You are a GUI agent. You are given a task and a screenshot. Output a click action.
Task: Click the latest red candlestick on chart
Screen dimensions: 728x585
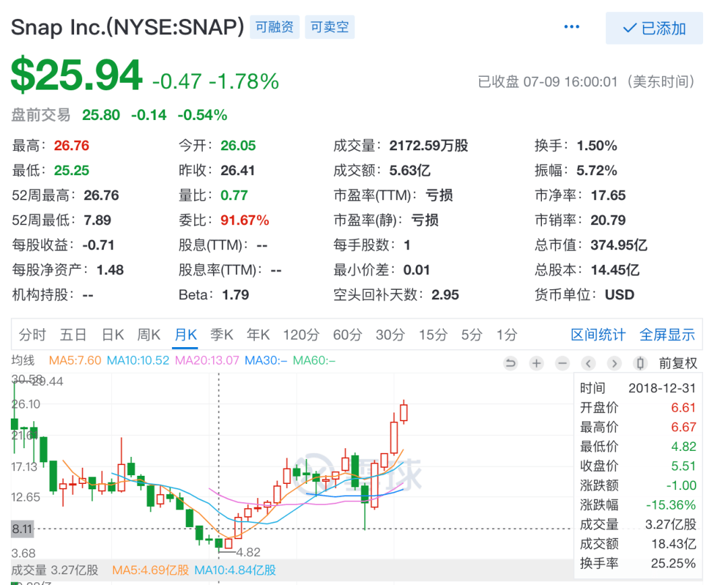404,412
